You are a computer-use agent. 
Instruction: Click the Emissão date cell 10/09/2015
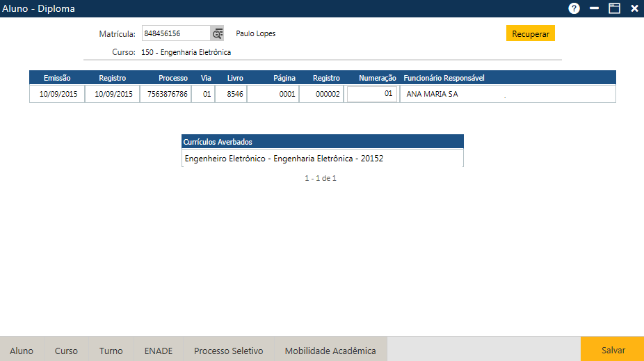coord(58,94)
